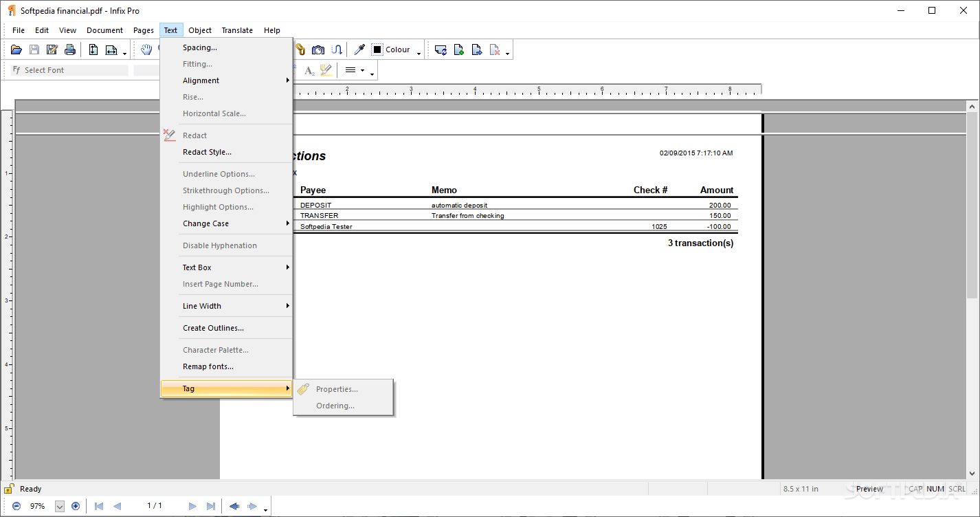Click the black Colour swatch

pos(377,49)
